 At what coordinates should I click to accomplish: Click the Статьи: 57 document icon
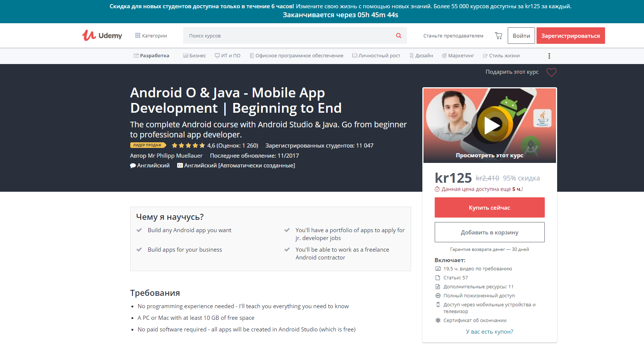point(438,278)
